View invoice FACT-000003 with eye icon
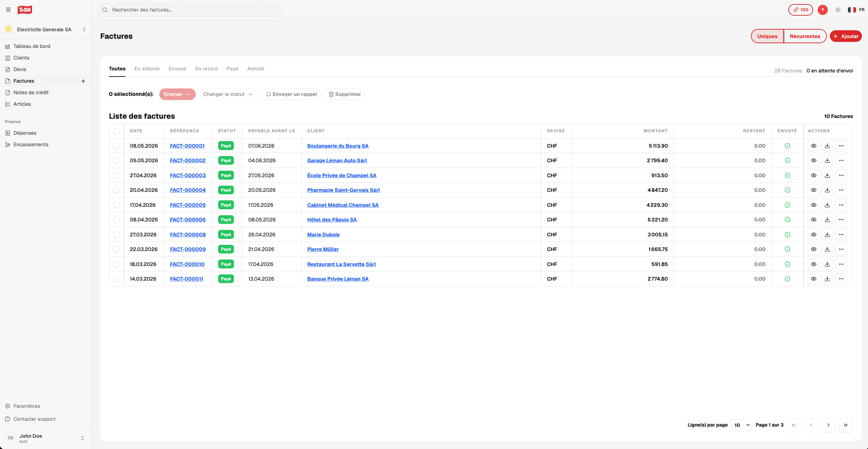The image size is (868, 449). point(814,176)
